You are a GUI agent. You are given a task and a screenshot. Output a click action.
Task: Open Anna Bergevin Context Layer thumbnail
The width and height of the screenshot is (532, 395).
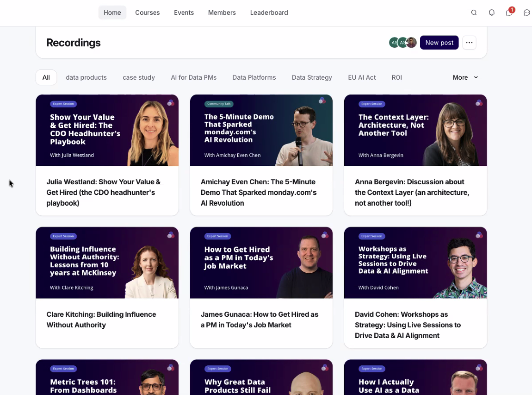coord(415,131)
